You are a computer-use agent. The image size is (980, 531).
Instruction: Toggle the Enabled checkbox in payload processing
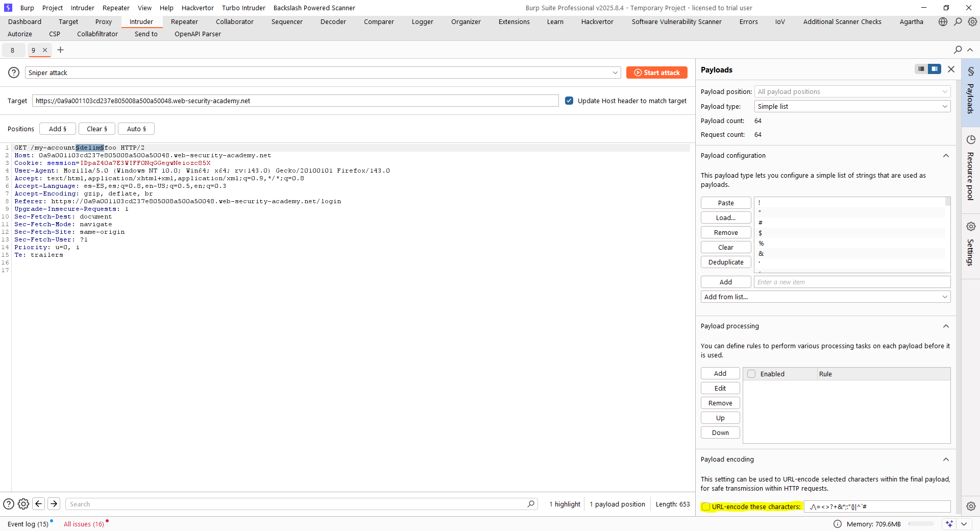tap(751, 374)
